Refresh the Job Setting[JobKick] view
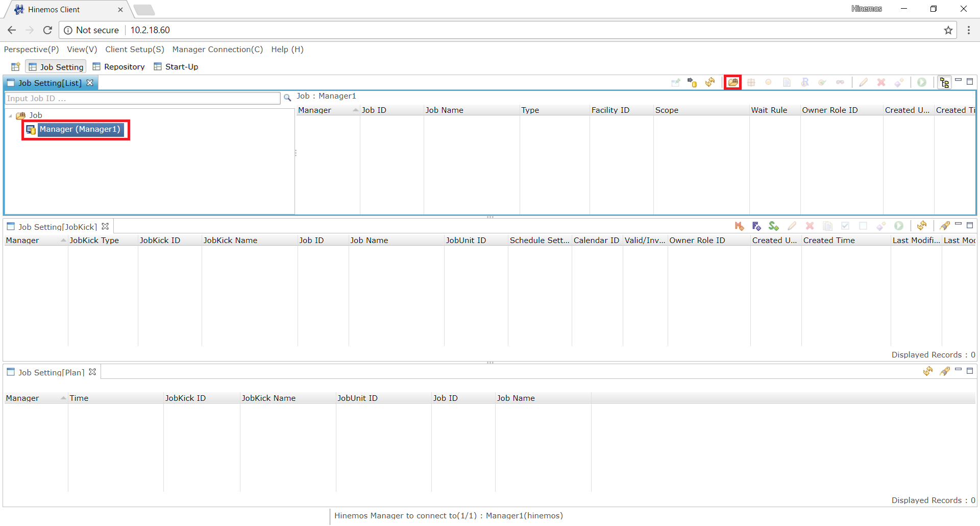The width and height of the screenshot is (980, 526). [x=922, y=226]
